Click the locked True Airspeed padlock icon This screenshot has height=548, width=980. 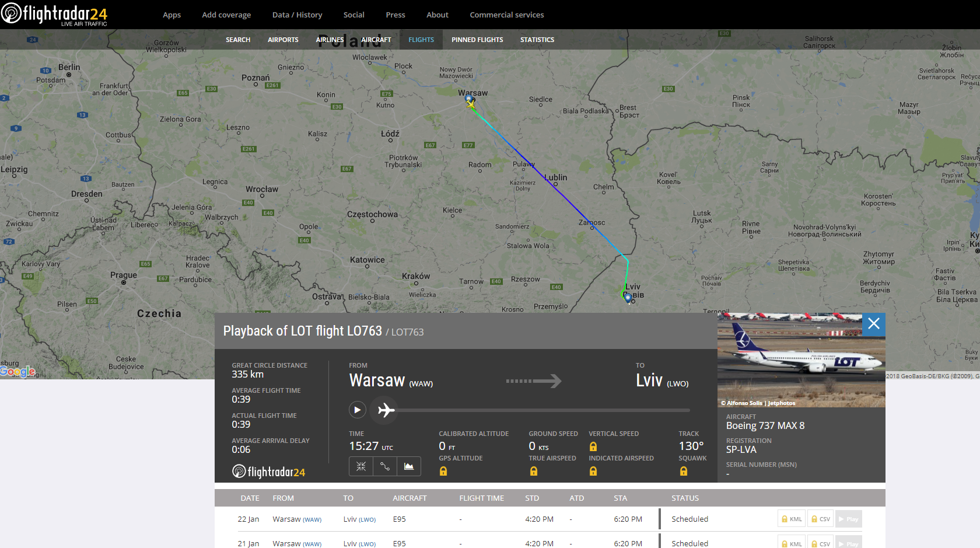point(534,471)
